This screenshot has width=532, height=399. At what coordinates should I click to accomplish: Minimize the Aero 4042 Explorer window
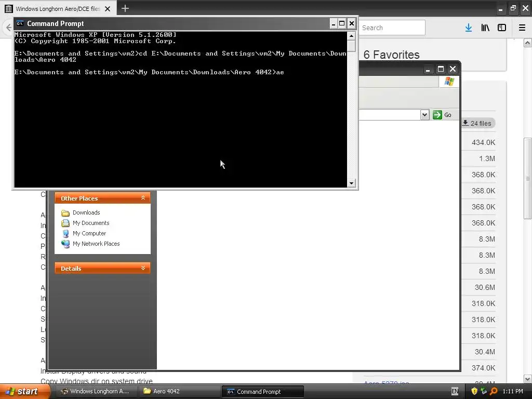(428, 69)
